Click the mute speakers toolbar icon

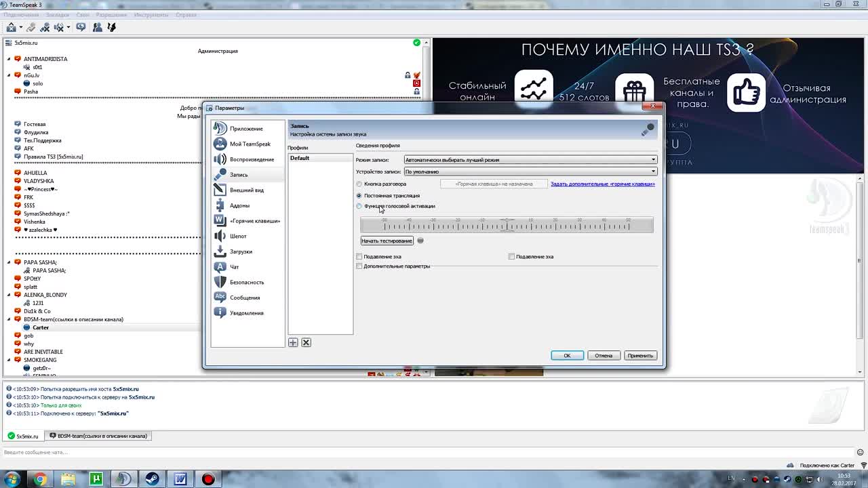coord(58,27)
